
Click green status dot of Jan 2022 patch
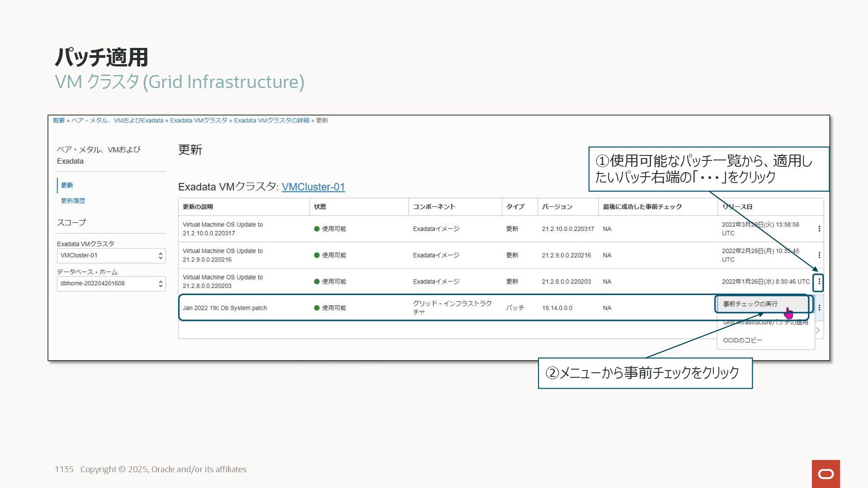pos(316,308)
